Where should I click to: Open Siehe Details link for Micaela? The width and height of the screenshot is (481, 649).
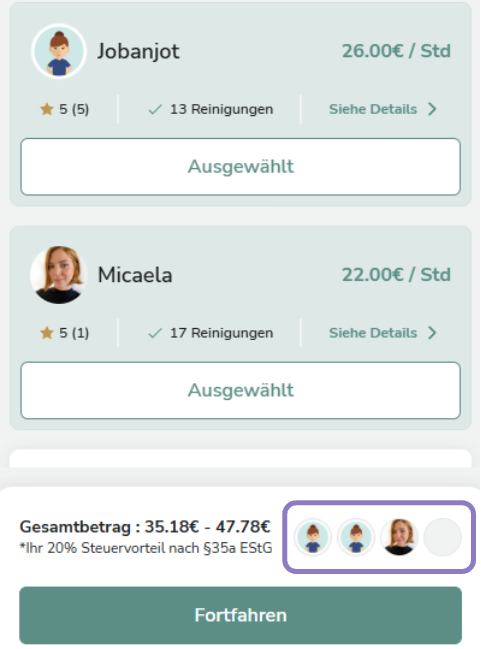tap(373, 333)
